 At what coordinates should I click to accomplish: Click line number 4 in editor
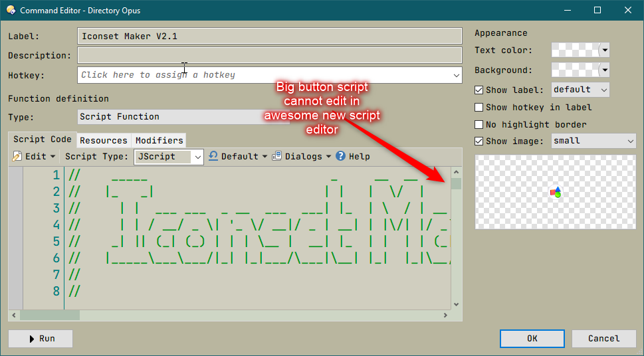(x=56, y=225)
